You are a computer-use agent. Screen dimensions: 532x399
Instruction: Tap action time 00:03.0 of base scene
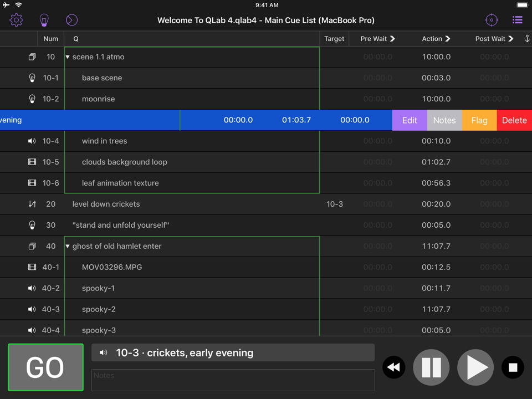click(x=436, y=78)
